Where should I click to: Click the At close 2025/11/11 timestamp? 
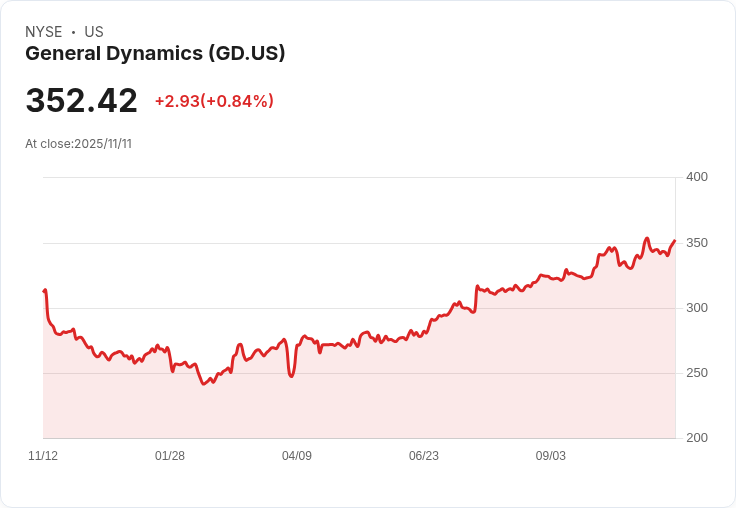pos(78,144)
